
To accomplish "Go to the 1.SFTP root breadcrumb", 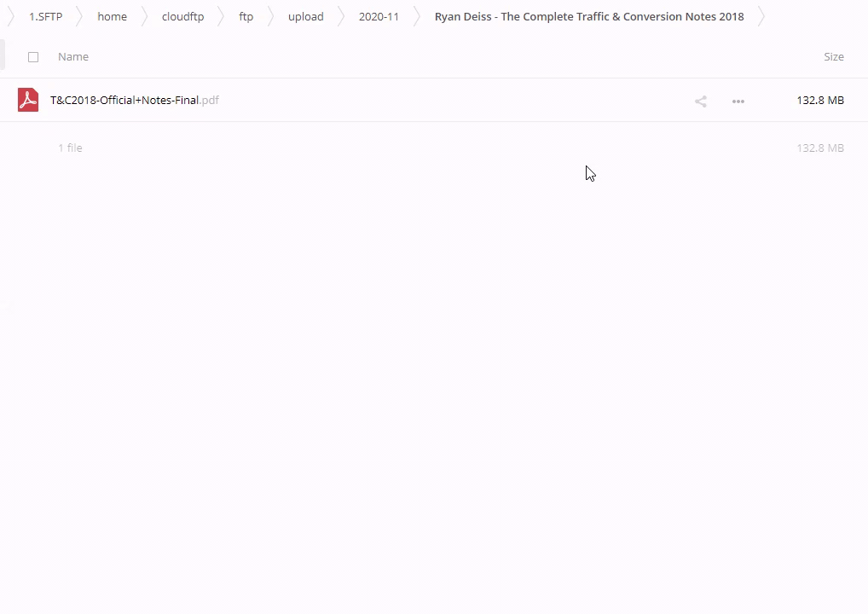I will (46, 16).
